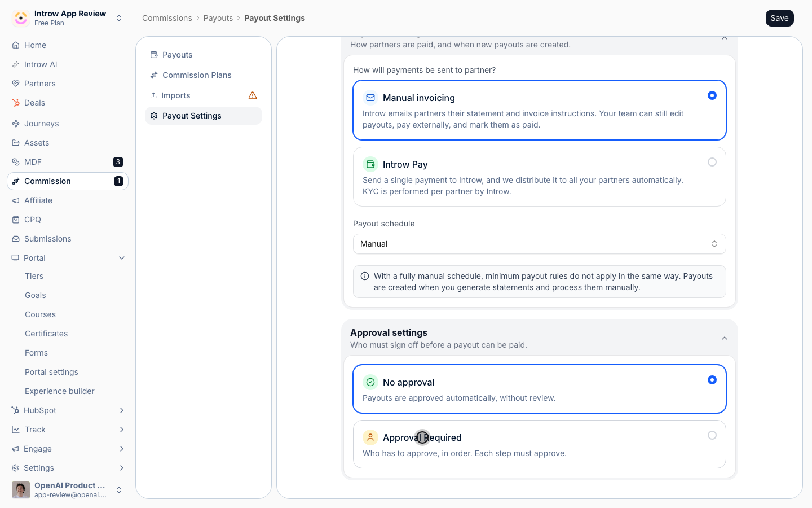Select the Payout Settings tab
The image size is (812, 508).
204,116
